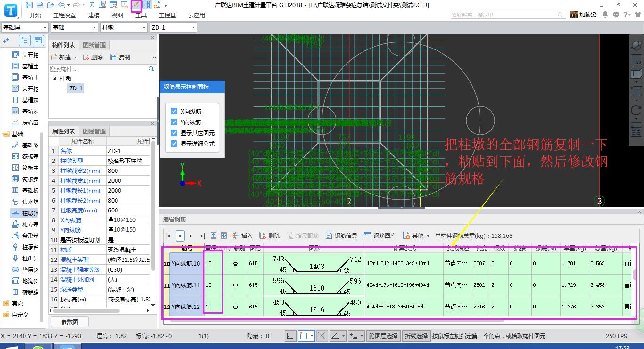Open the 工程设置 menu tab

tap(65, 15)
